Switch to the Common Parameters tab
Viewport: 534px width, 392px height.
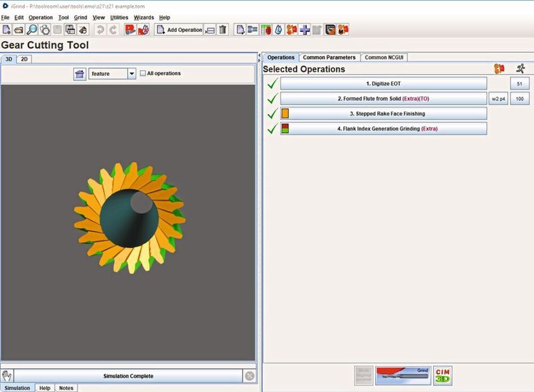tap(330, 57)
